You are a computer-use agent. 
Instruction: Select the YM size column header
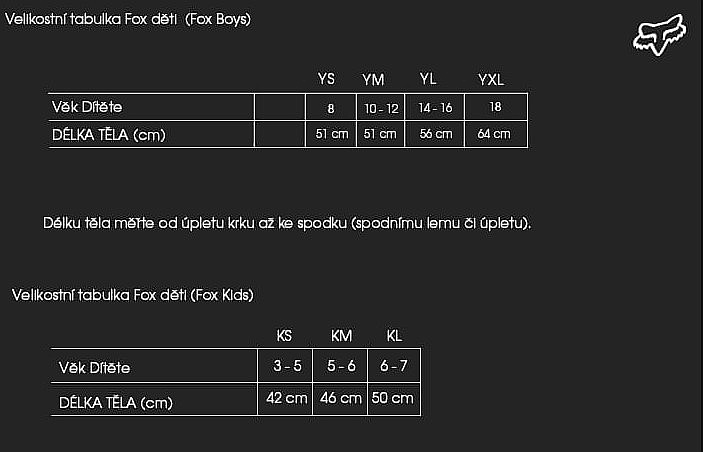[373, 79]
